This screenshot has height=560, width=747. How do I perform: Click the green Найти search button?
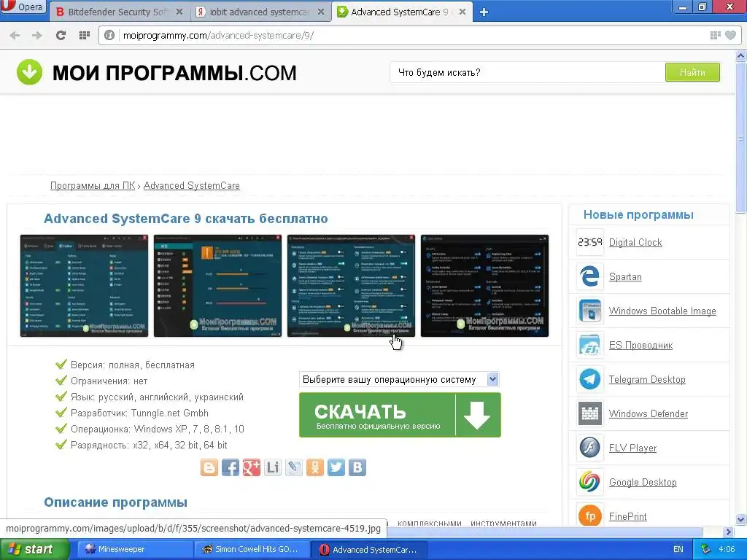692,72
